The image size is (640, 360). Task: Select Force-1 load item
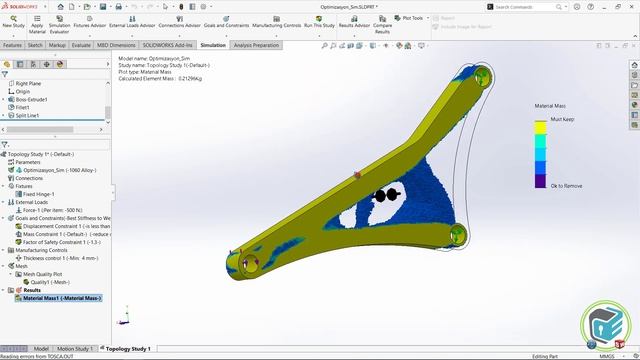click(x=49, y=210)
